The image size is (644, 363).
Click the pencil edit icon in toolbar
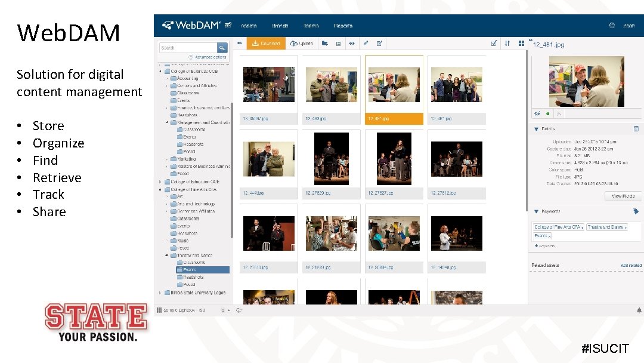pyautogui.click(x=366, y=43)
